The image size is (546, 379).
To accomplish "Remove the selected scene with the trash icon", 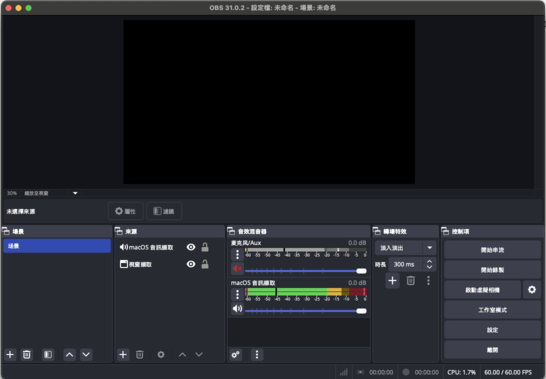I will click(26, 355).
